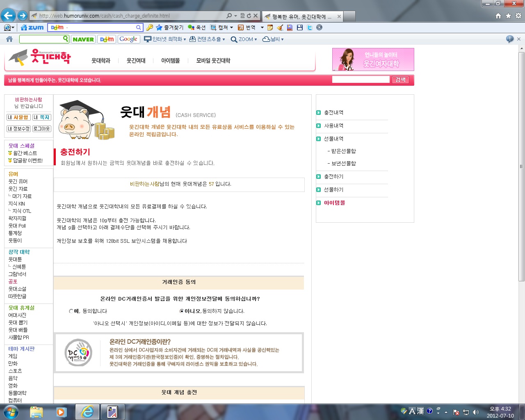
Task: Click the zum logo in the toolbar
Action: [x=32, y=27]
